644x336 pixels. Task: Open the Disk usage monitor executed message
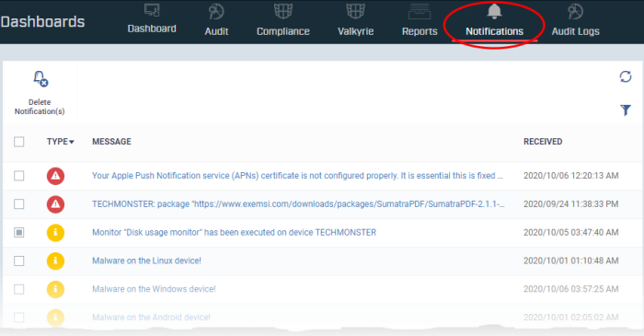[234, 233]
